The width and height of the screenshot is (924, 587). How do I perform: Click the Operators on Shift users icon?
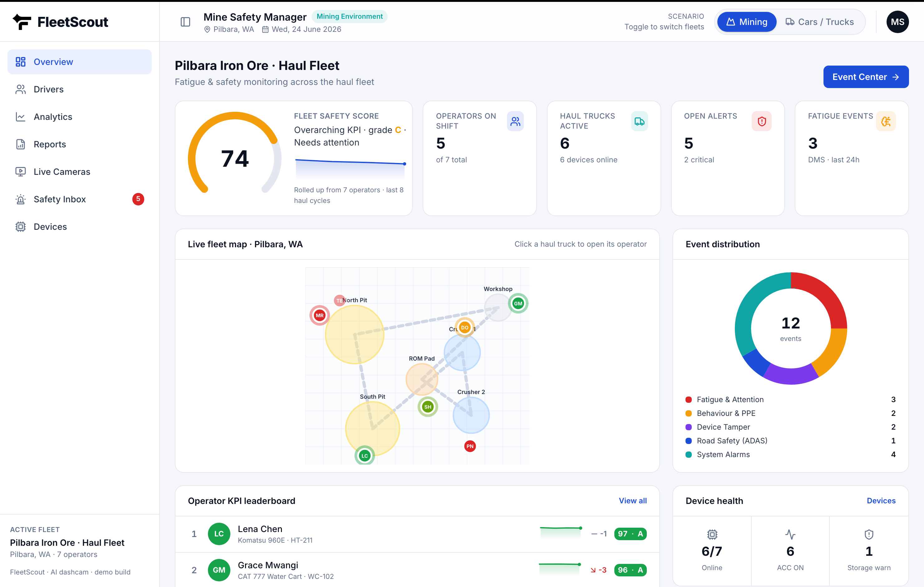(x=515, y=121)
